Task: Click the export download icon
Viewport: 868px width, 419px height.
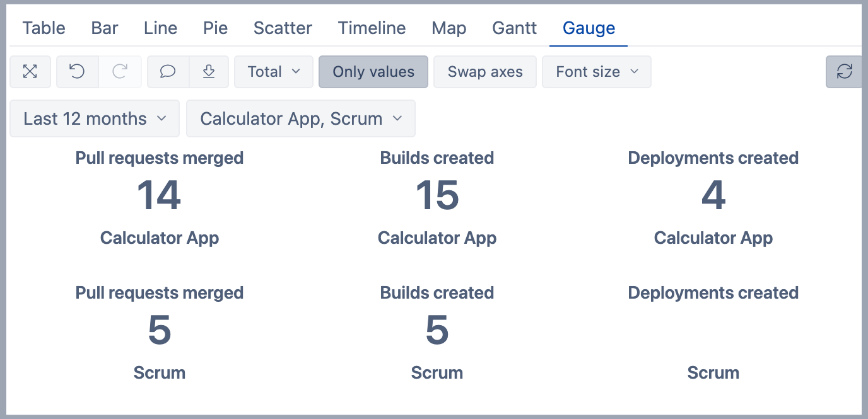Action: pyautogui.click(x=209, y=72)
